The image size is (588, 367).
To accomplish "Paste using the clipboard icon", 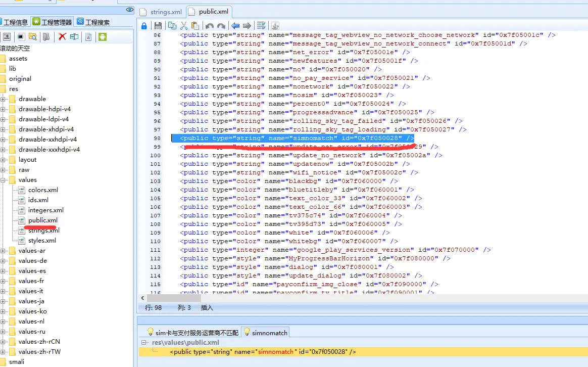I will [195, 25].
